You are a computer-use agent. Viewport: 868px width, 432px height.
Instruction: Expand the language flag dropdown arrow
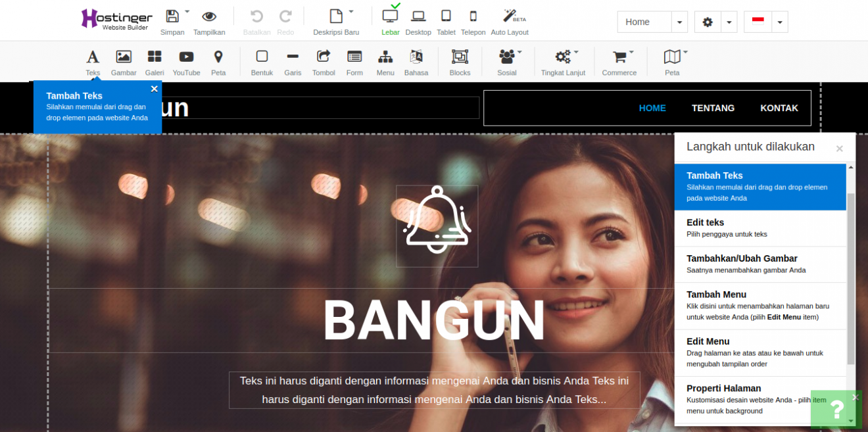tap(780, 22)
